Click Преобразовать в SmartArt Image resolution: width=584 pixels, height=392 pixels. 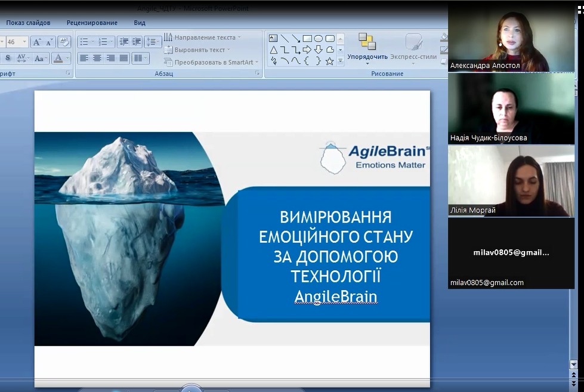pos(211,62)
